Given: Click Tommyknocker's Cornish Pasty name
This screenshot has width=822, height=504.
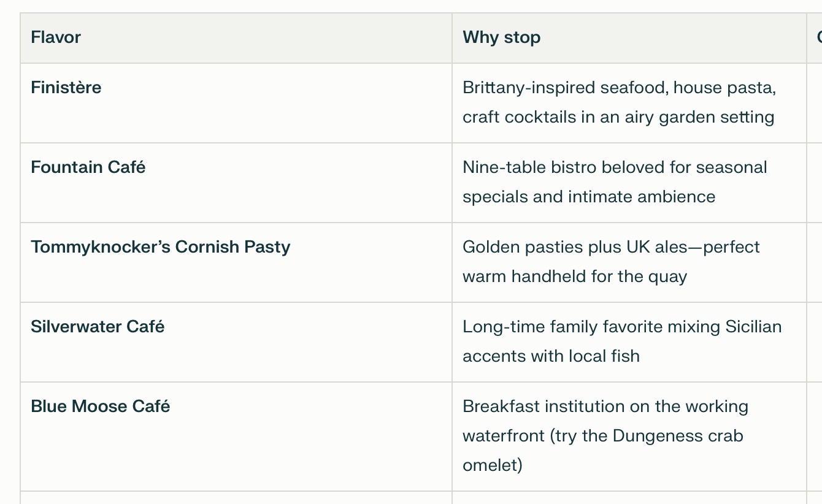Looking at the screenshot, I should click(x=161, y=247).
